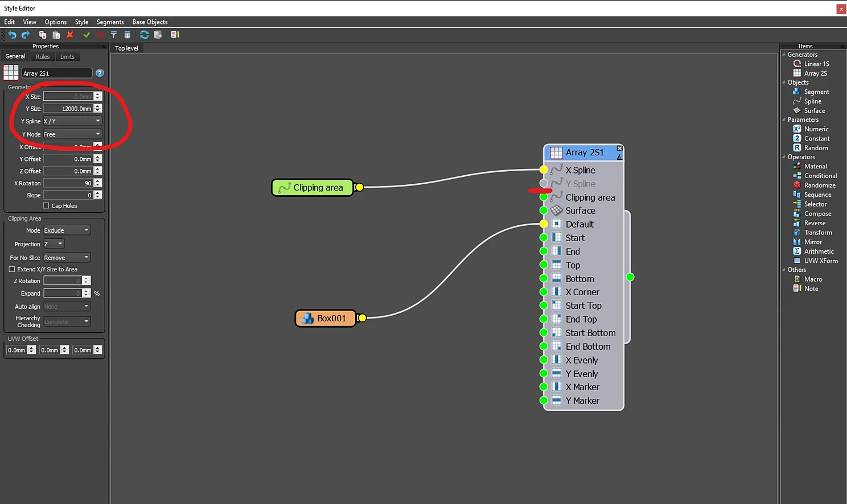Click the blue refresh arrows icon
Screen dimensions: 847x504
[x=145, y=35]
